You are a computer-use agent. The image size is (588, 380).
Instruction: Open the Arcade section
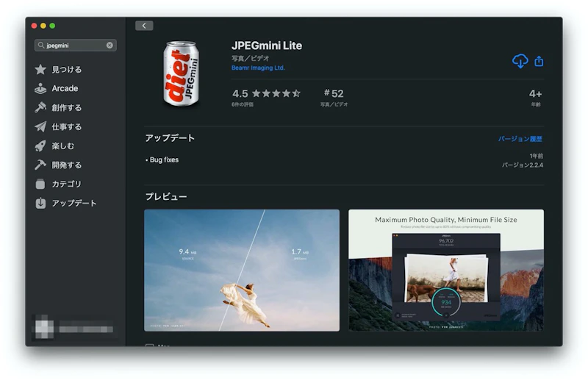[57, 88]
